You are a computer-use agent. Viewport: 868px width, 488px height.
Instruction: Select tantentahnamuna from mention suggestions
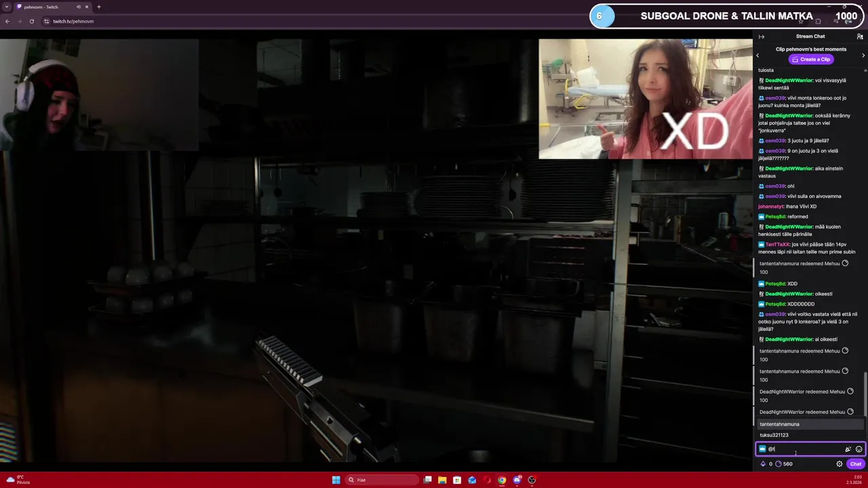[810, 424]
